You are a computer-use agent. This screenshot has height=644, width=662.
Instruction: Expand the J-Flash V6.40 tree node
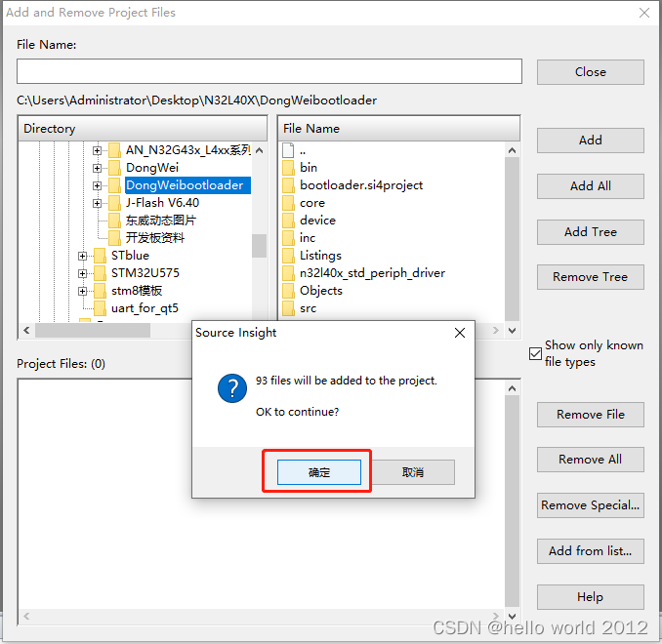click(97, 203)
